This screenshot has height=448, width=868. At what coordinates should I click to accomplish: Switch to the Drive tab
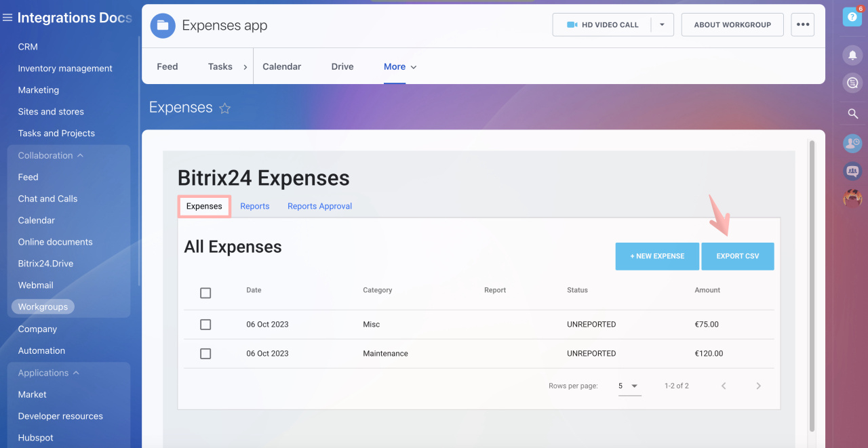(x=342, y=66)
